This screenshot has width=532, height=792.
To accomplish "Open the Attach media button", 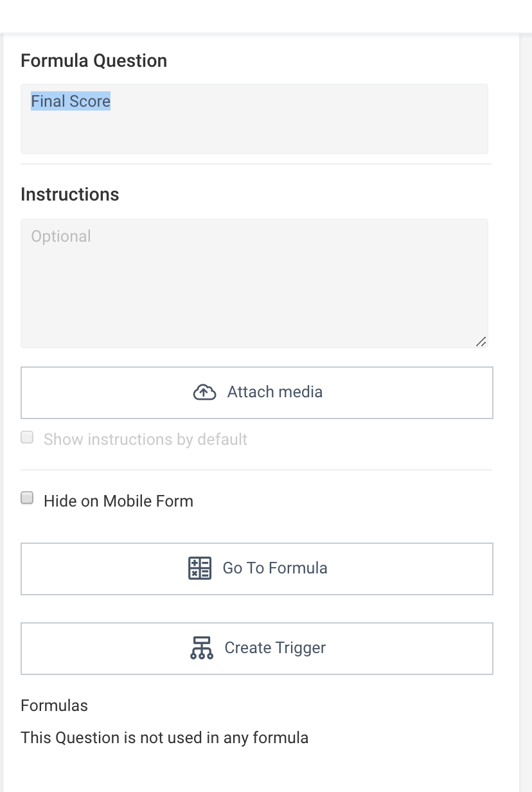I will coord(257,393).
